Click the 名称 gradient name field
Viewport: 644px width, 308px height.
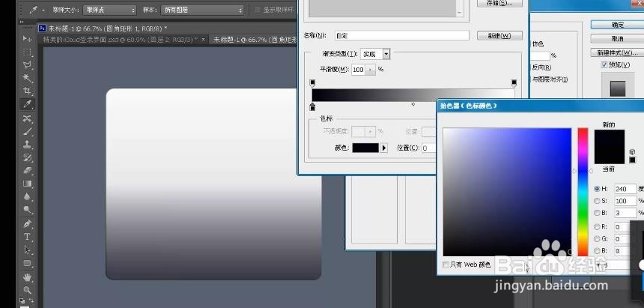[x=401, y=36]
